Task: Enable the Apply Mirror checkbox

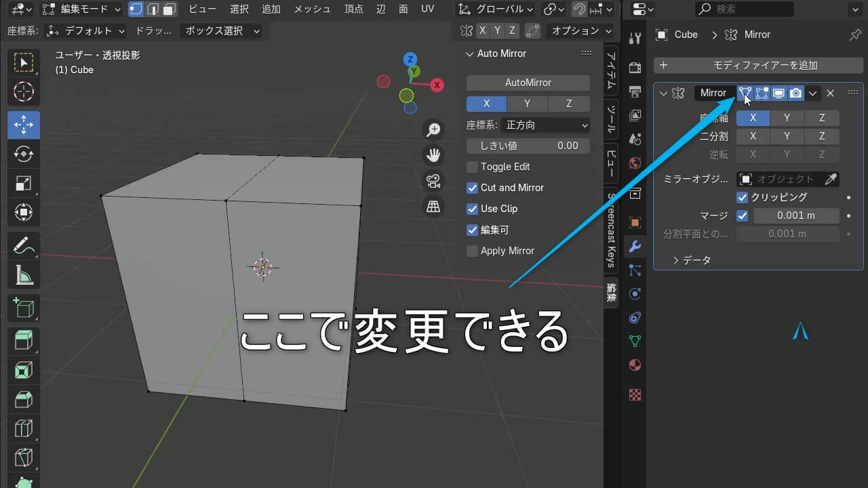Action: pos(472,251)
